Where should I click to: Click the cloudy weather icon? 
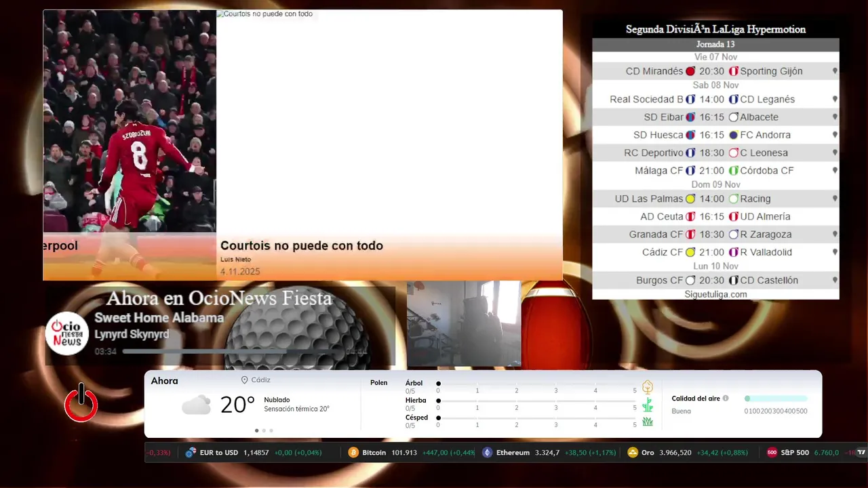196,405
